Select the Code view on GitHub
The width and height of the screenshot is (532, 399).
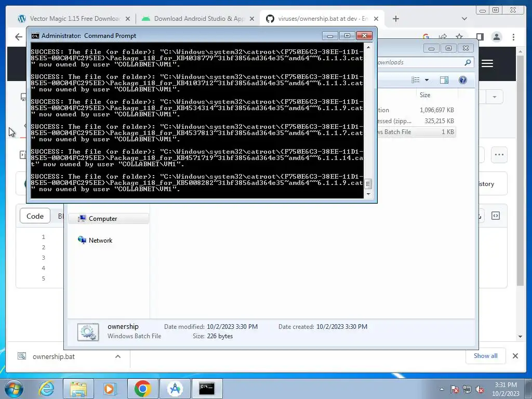point(35,216)
